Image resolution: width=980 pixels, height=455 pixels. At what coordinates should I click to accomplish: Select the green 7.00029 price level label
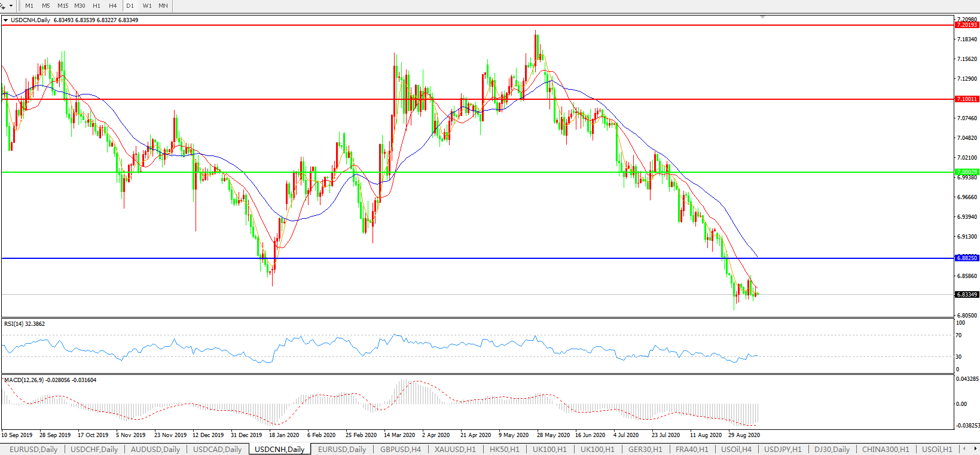(966, 172)
